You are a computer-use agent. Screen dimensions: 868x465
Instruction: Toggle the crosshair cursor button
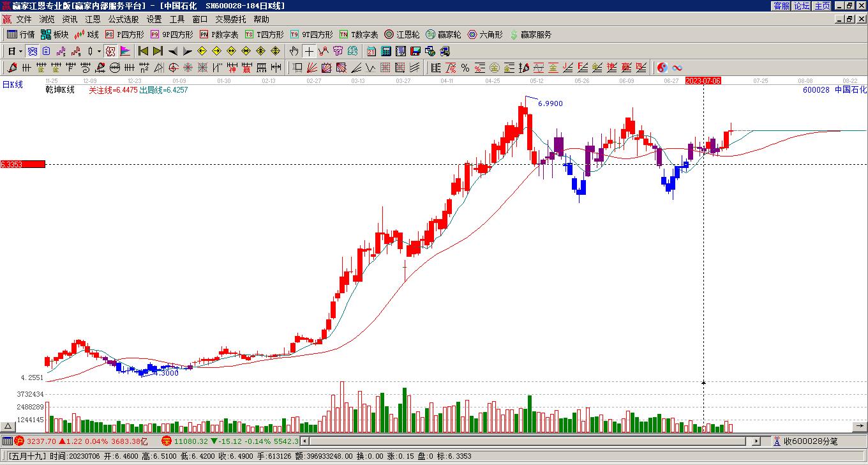[309, 51]
